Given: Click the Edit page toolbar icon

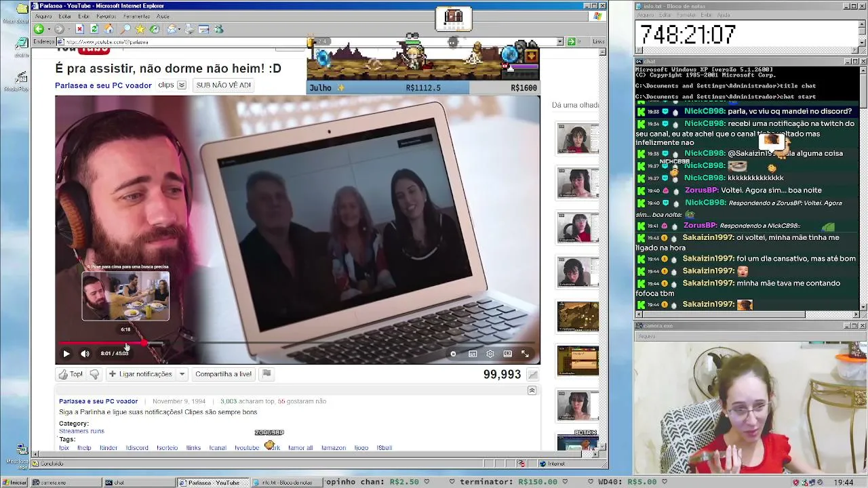Looking at the screenshot, I should coord(203,29).
